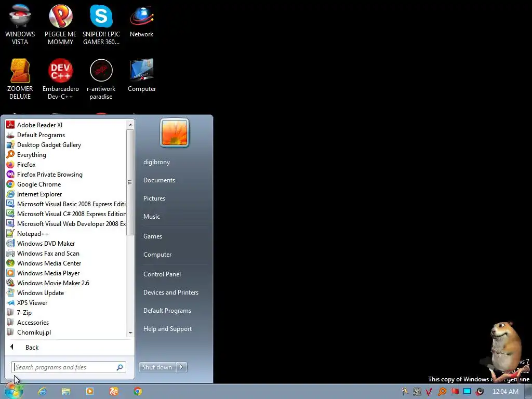Image resolution: width=532 pixels, height=399 pixels.
Task: Click the Internet Explorer icon in program list
Action: 10,194
